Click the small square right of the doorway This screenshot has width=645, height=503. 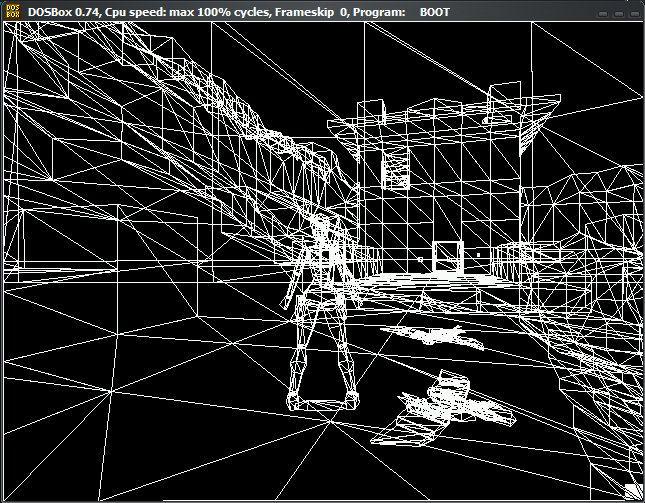[x=477, y=255]
